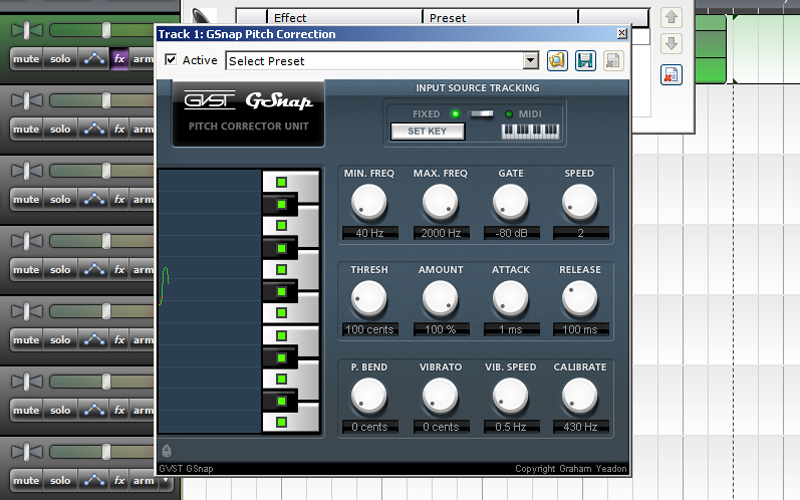Click the Preset column header
Screen dimensions: 800x500
500,18
